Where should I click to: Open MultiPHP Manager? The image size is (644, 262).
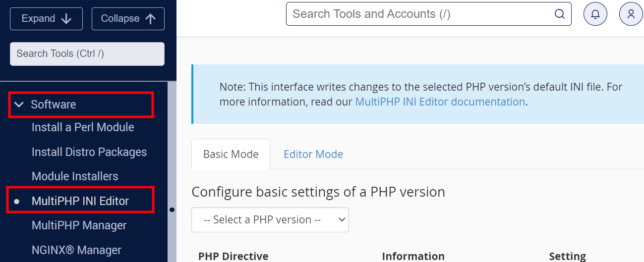[x=79, y=225]
